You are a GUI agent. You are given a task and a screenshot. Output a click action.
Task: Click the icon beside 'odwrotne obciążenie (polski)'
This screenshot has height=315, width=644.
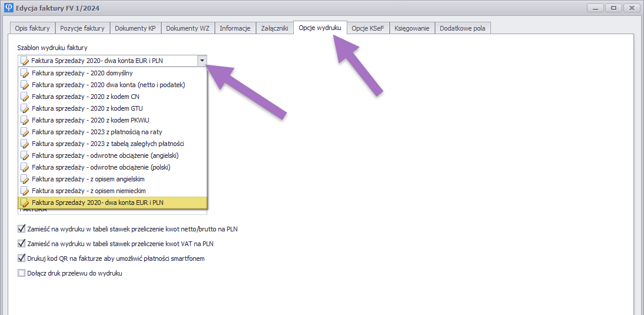point(25,167)
